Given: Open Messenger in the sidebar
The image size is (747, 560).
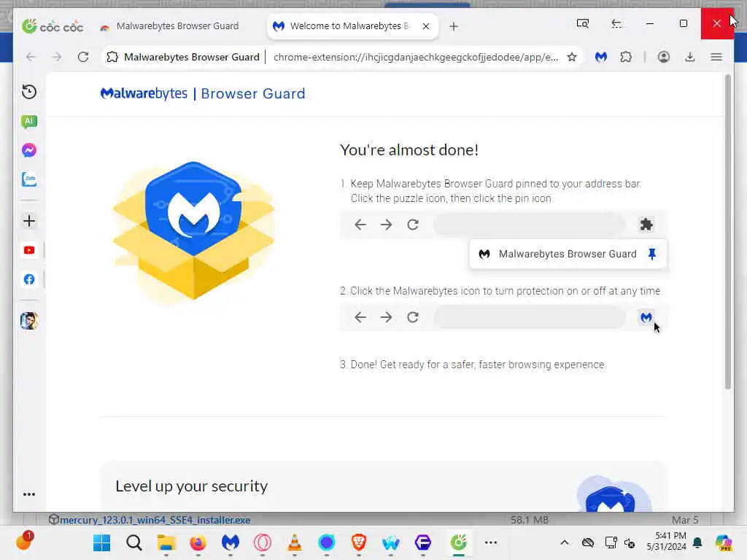Looking at the screenshot, I should point(29,150).
